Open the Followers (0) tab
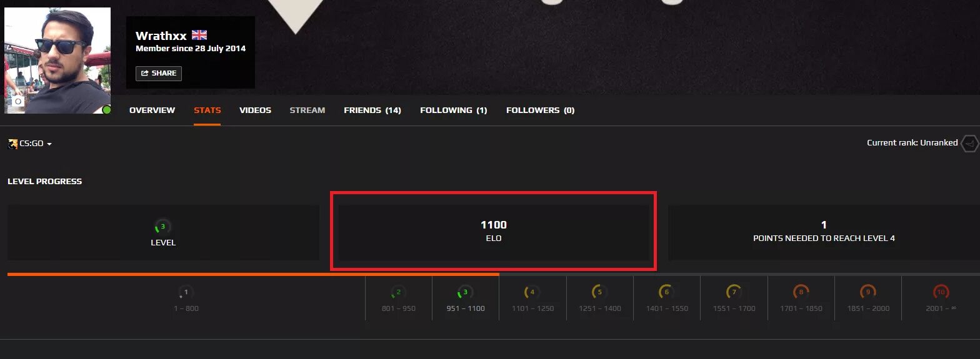This screenshot has width=980, height=359. point(541,110)
